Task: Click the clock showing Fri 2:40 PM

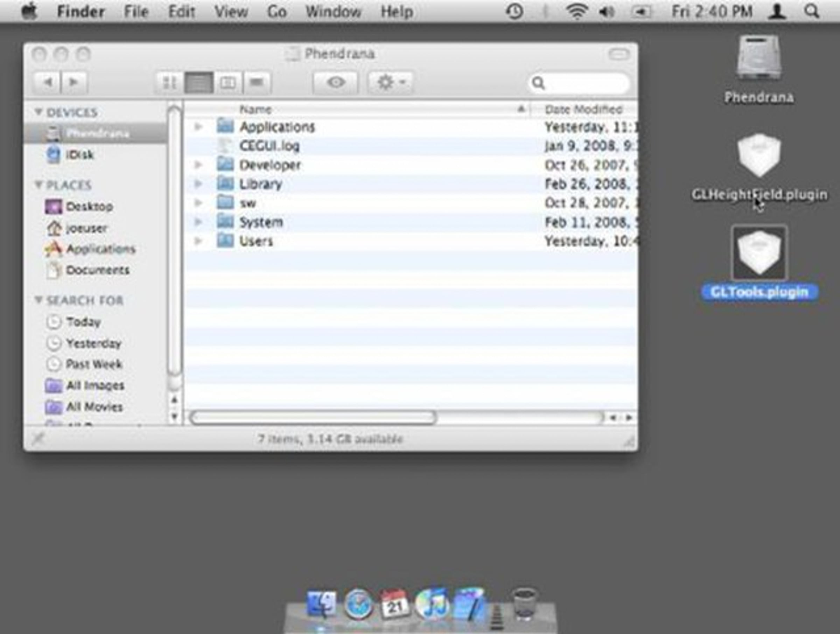Action: click(x=712, y=12)
